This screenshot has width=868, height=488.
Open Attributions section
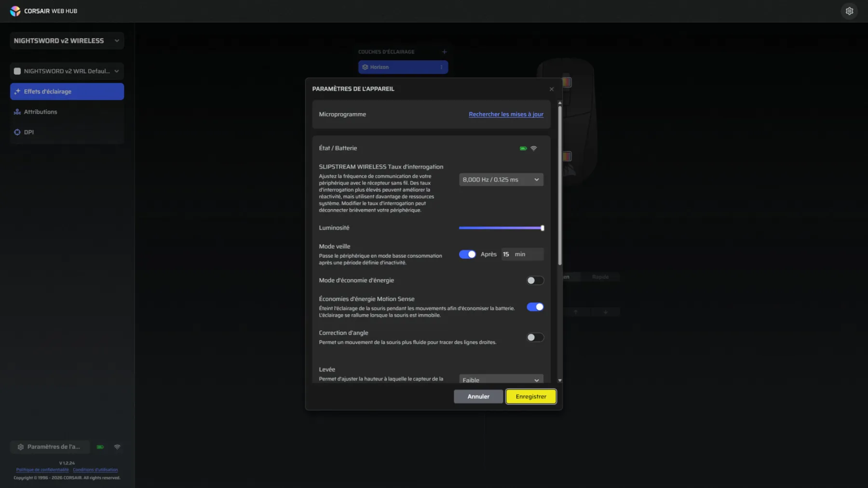click(x=67, y=112)
